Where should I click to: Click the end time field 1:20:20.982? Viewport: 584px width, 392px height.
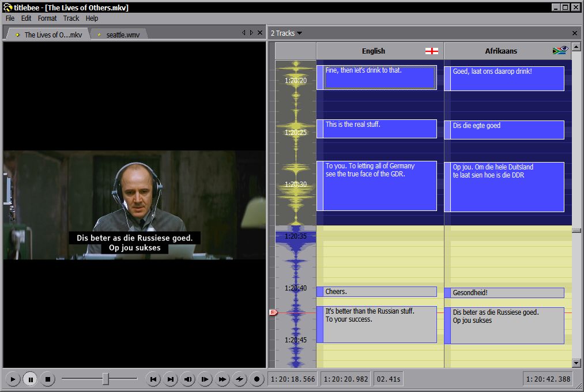pyautogui.click(x=346, y=379)
